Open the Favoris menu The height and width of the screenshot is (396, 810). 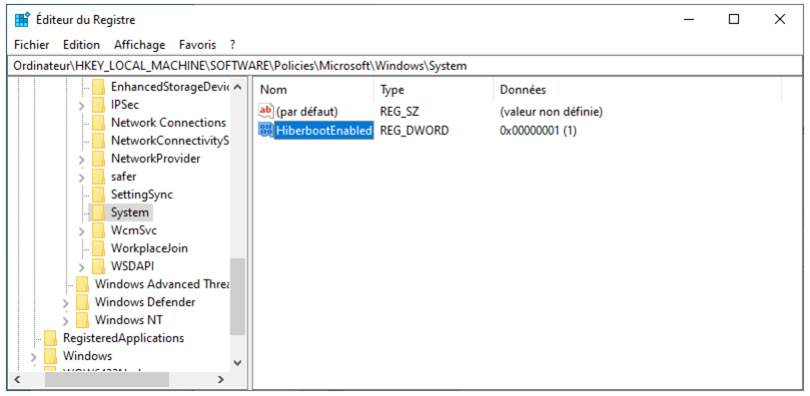197,45
